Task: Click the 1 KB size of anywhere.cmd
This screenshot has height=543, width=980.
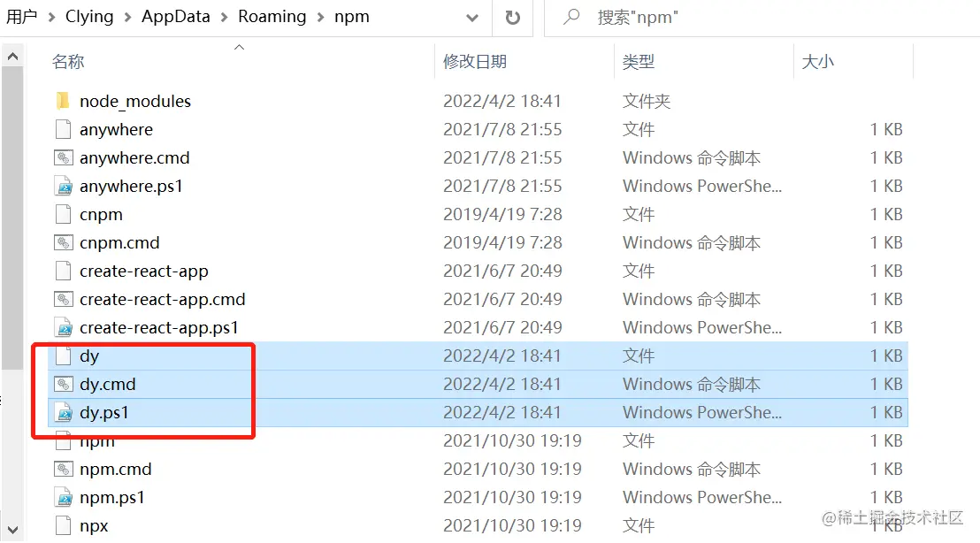Action: coord(886,157)
